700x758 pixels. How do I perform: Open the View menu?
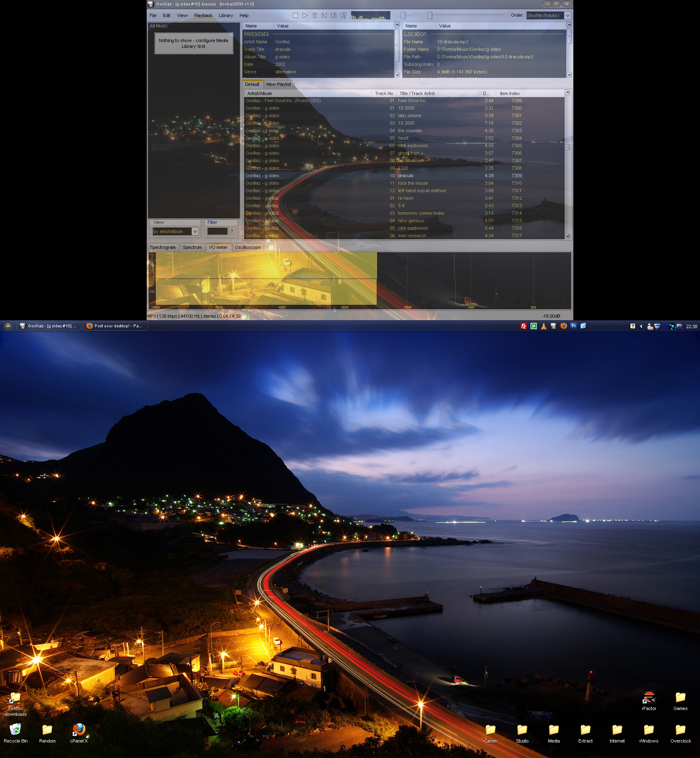(x=182, y=15)
